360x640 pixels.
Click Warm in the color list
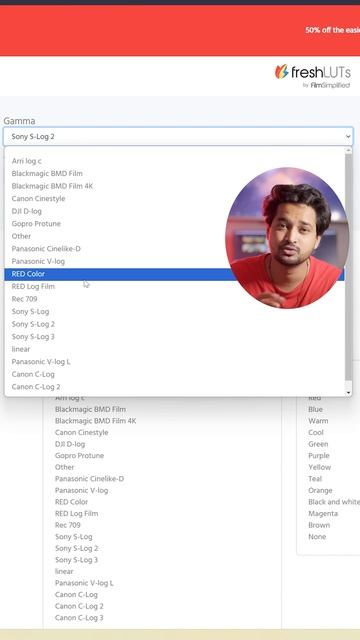point(318,421)
